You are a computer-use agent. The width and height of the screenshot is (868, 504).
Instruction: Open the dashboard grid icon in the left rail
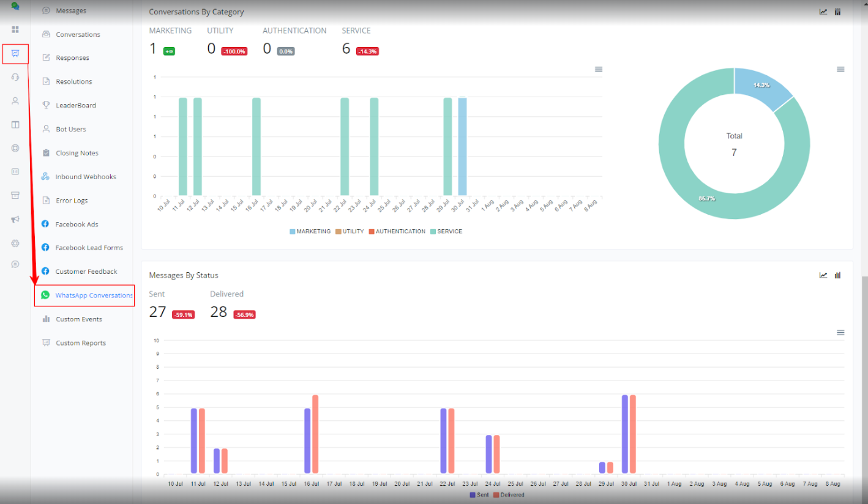(x=15, y=29)
